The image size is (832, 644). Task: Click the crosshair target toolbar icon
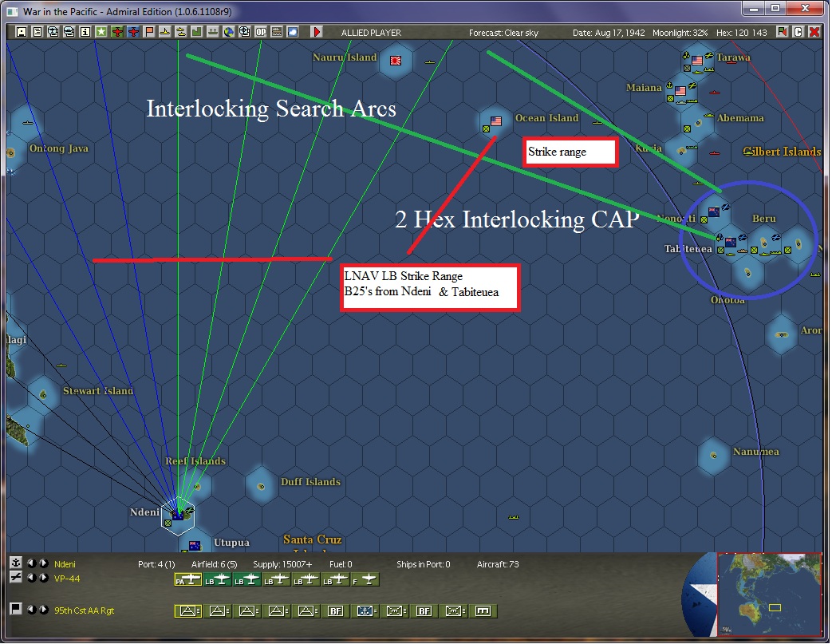245,32
